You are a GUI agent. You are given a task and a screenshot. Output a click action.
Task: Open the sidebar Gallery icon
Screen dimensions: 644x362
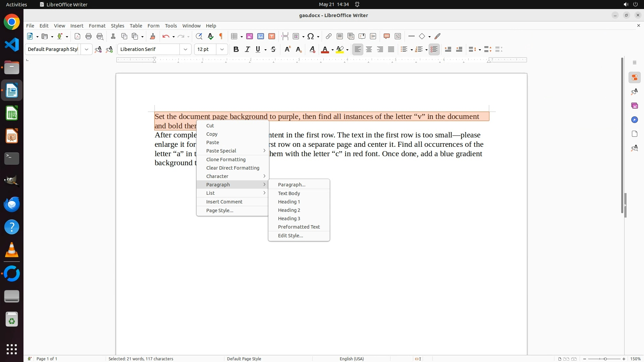point(634,106)
